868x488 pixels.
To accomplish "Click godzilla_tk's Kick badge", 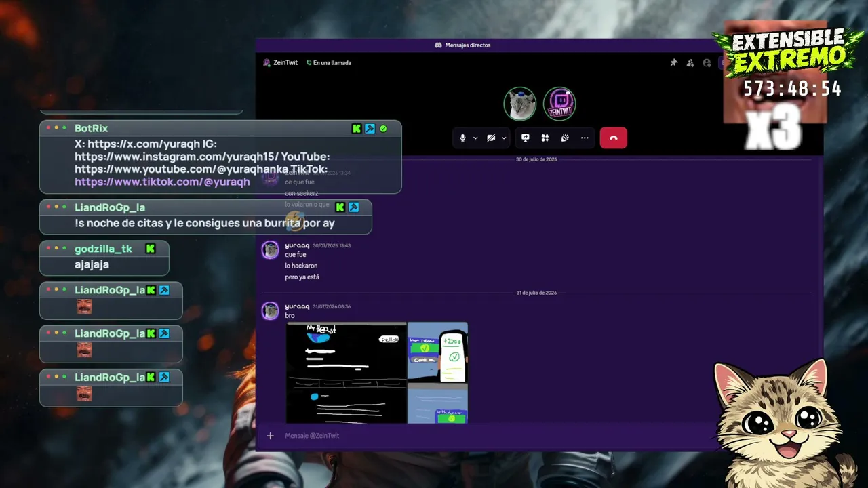I will click(x=151, y=249).
